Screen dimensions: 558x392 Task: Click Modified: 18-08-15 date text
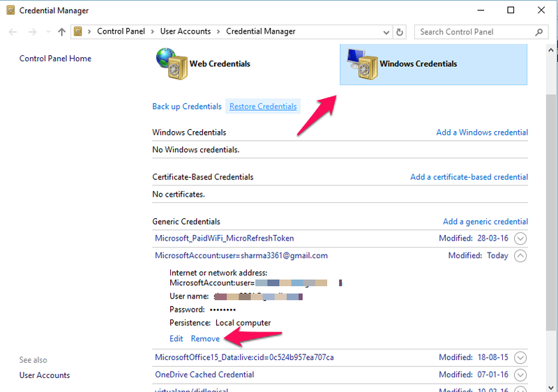(474, 357)
